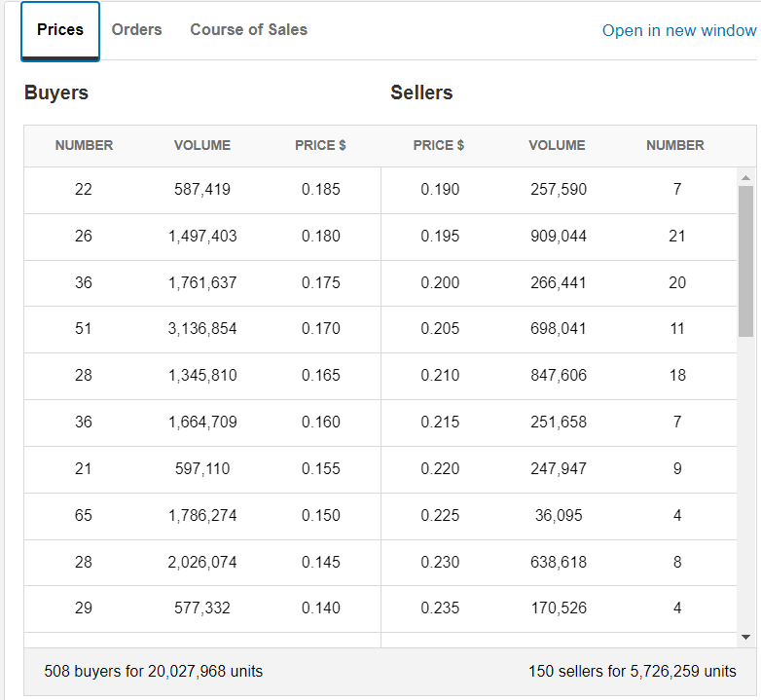
Task: Select buyer volume 577,332
Action: click(202, 608)
